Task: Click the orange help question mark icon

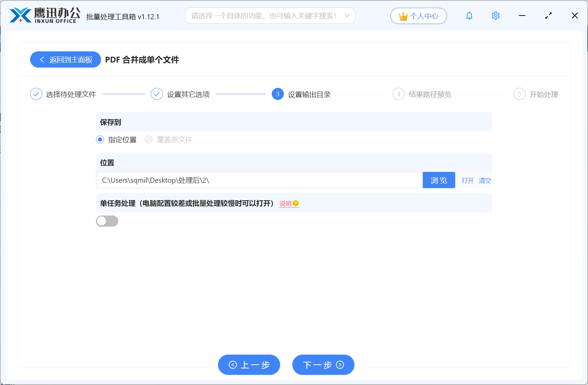Action: click(x=296, y=203)
